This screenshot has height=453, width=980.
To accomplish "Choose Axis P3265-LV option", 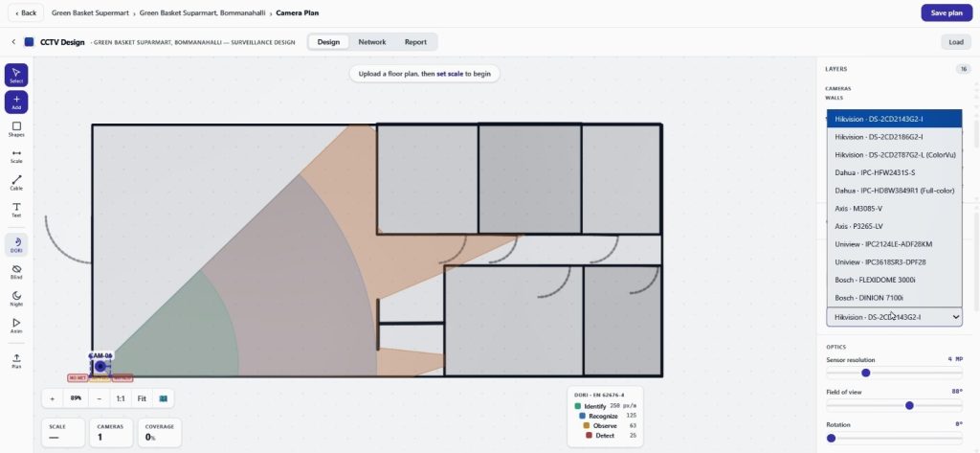I will [x=895, y=226].
